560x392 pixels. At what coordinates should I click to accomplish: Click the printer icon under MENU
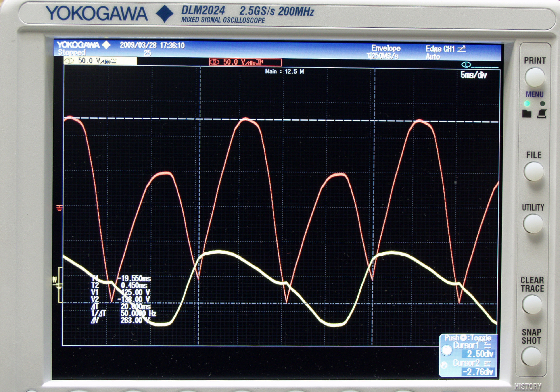pyautogui.click(x=542, y=114)
